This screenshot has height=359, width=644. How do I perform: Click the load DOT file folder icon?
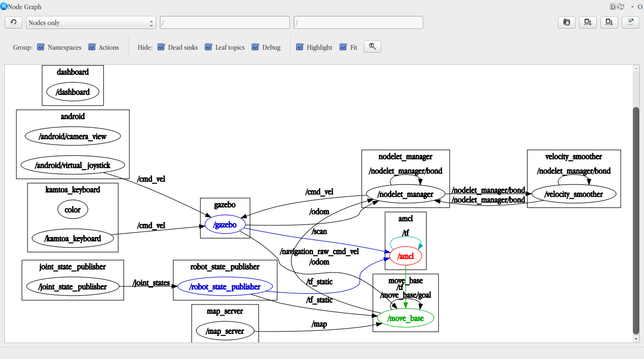(566, 22)
